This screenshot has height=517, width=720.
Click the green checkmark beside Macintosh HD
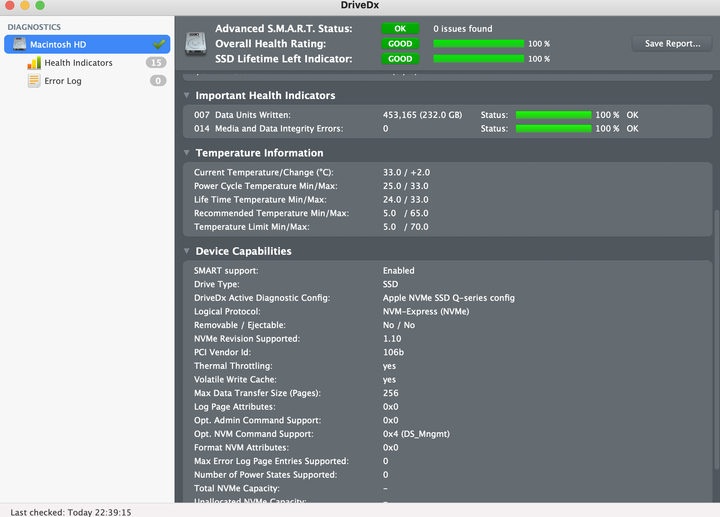[x=159, y=44]
